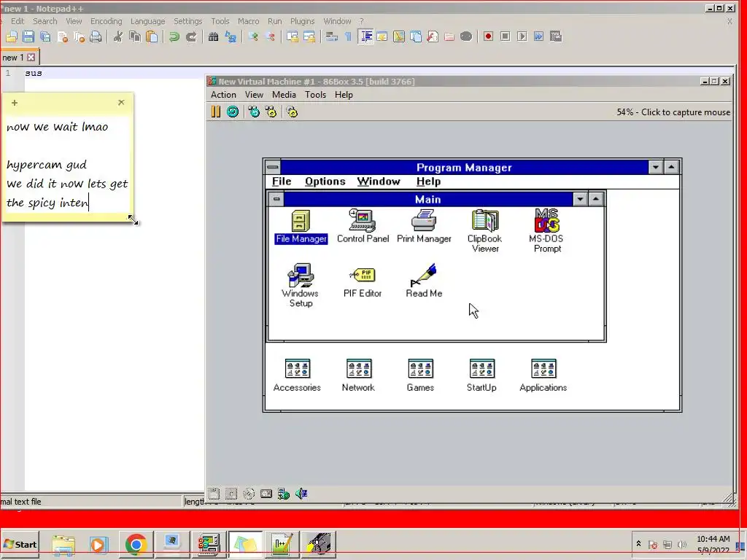Click the taskbar clock showing 10:44 AM
Image resolution: width=747 pixels, height=560 pixels.
click(713, 544)
